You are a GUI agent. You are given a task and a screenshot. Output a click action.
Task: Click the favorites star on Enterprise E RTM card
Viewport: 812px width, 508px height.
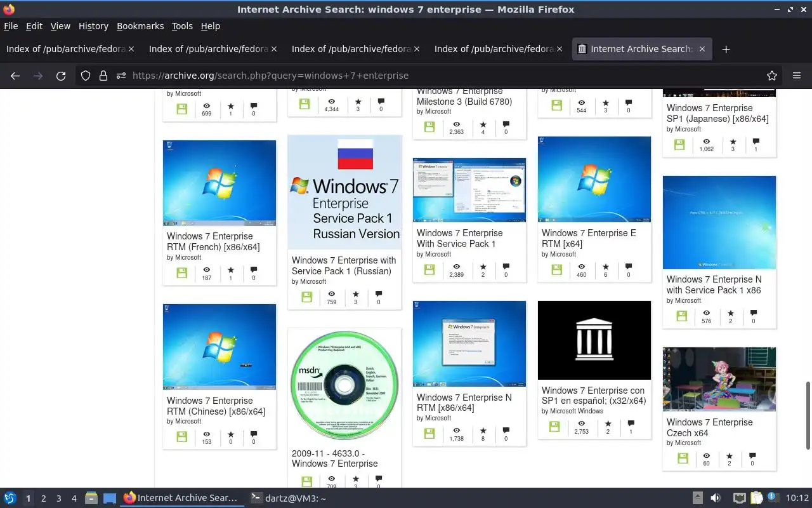(606, 267)
